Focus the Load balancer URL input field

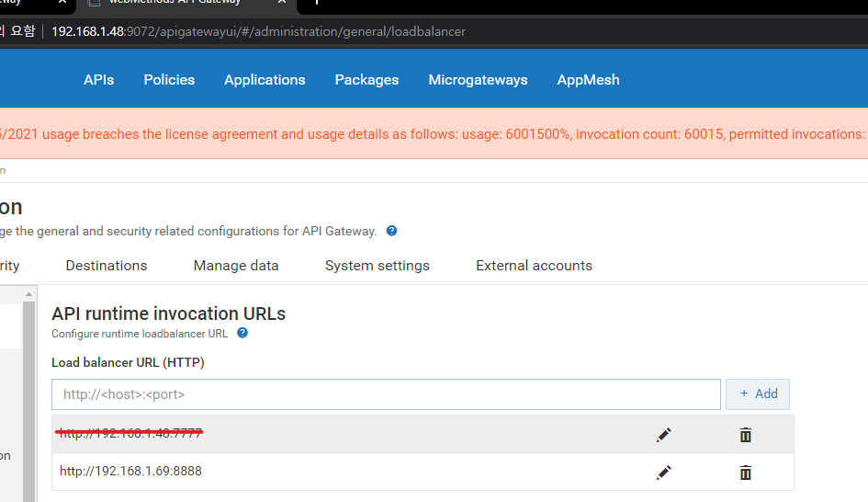click(x=386, y=394)
